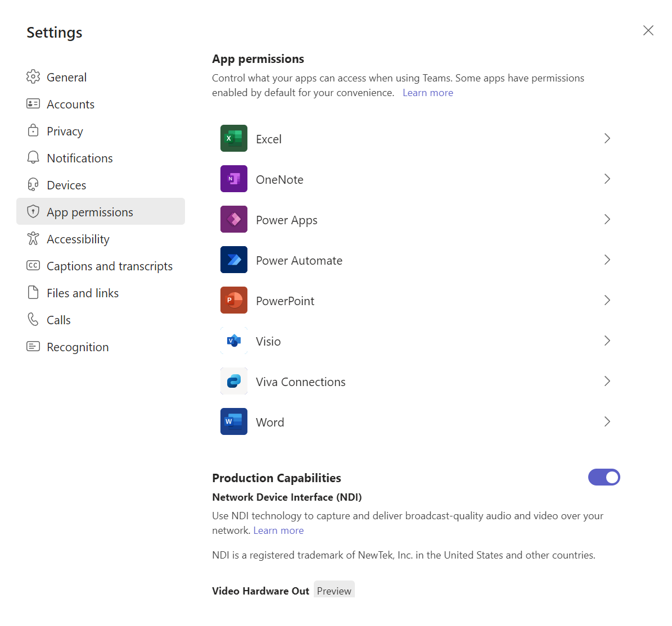Screen dimensions: 672x626
Task: Click the Viva Connections name
Action: [x=300, y=382]
